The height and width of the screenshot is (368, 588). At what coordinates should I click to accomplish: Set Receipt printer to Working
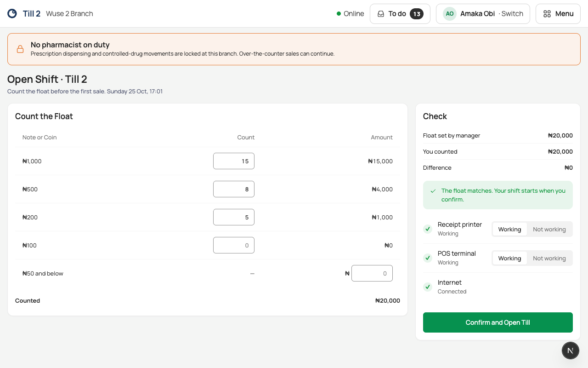pyautogui.click(x=510, y=229)
